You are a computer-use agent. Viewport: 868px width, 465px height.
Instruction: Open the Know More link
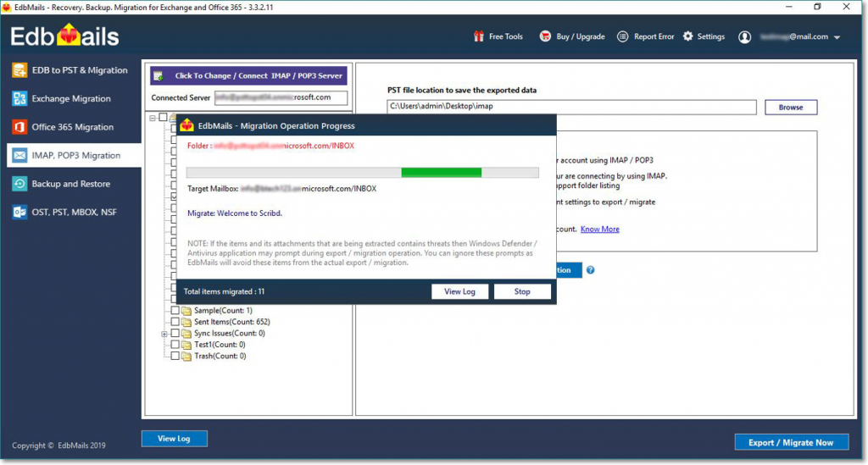(x=599, y=229)
